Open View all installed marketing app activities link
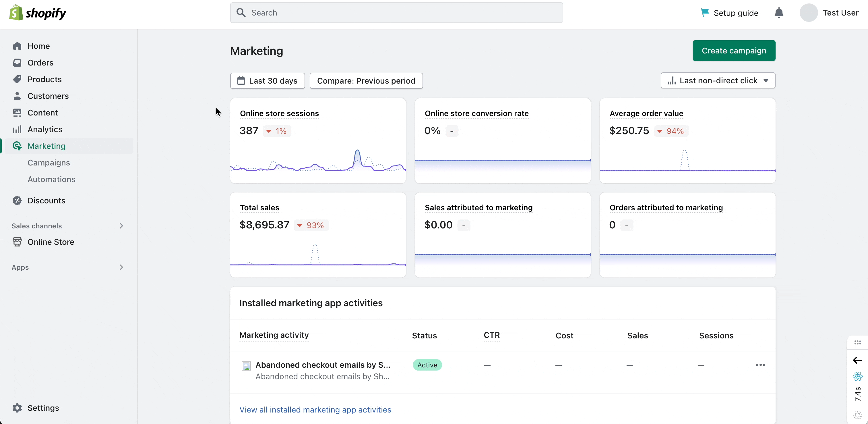 315,410
